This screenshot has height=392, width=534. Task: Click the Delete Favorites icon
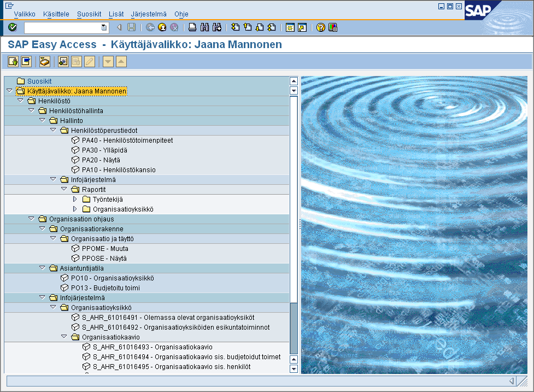77,62
